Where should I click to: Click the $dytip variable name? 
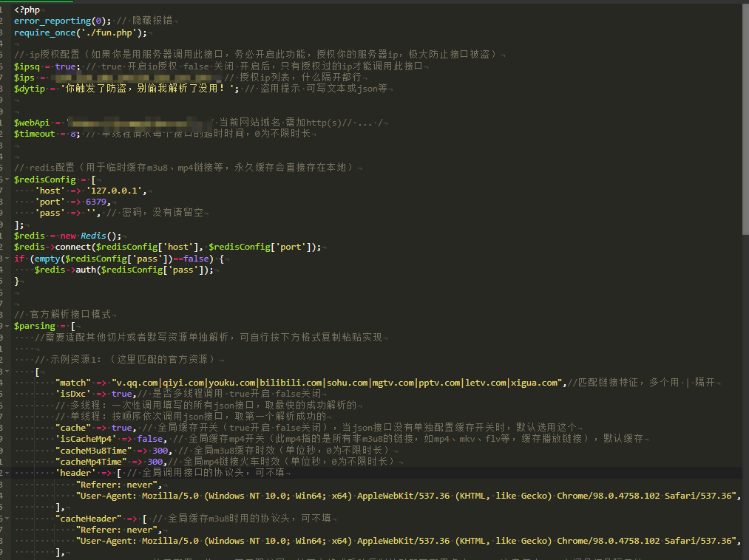coord(29,89)
